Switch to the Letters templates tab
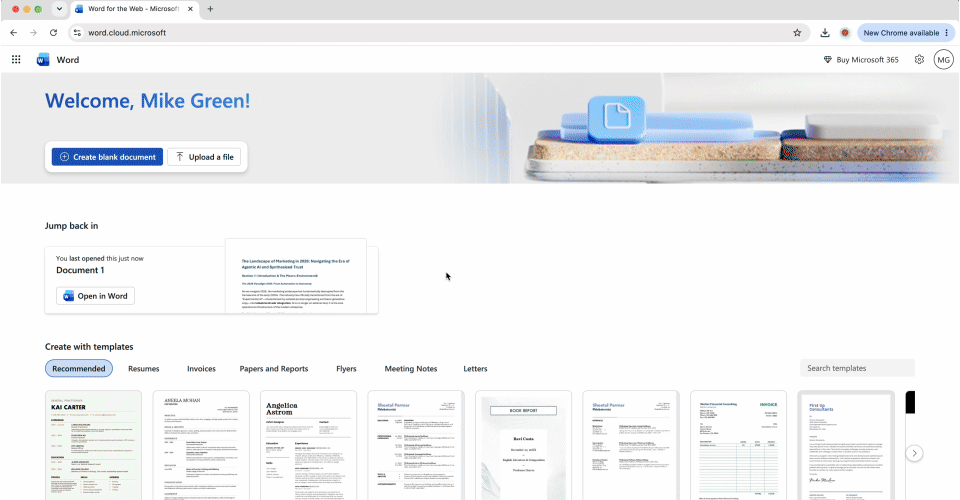The image size is (960, 500). pyautogui.click(x=475, y=368)
